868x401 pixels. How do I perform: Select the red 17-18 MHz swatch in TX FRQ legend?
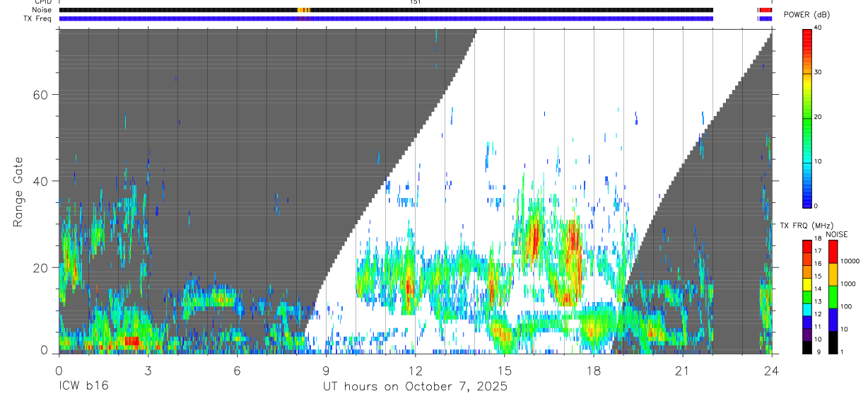(x=807, y=245)
